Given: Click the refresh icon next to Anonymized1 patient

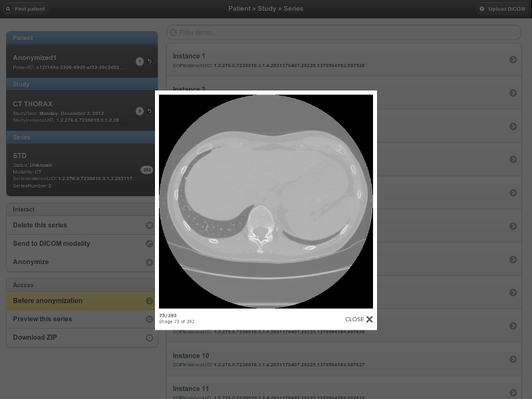Looking at the screenshot, I should click(149, 61).
